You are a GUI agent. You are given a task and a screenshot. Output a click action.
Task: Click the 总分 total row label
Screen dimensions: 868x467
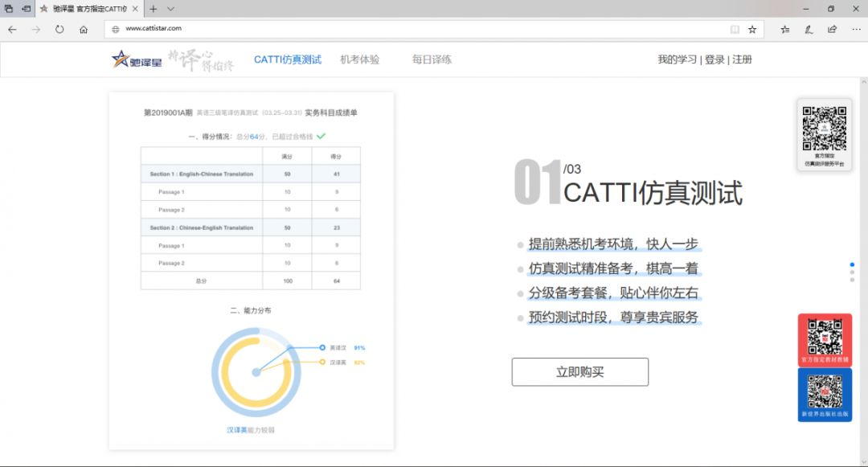(x=201, y=281)
